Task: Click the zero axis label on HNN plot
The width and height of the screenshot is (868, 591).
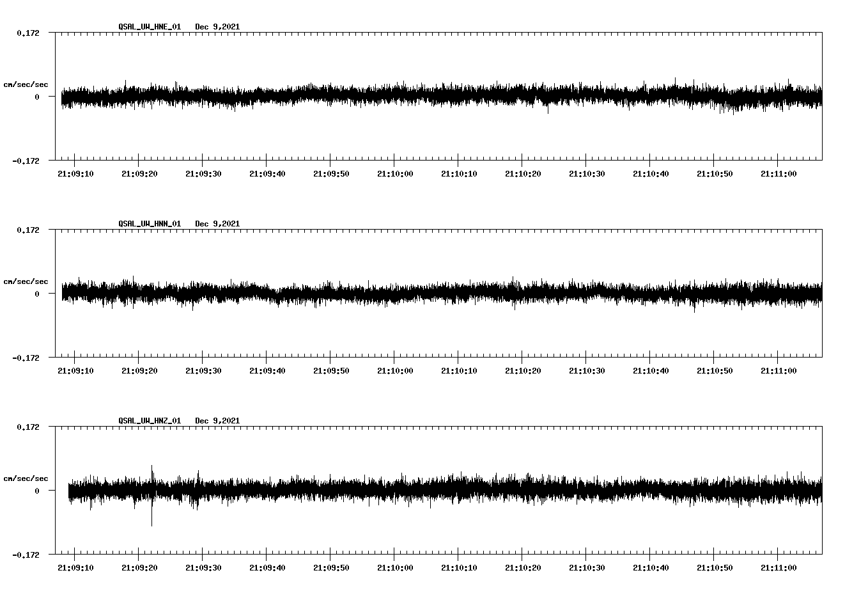Action: (x=36, y=294)
